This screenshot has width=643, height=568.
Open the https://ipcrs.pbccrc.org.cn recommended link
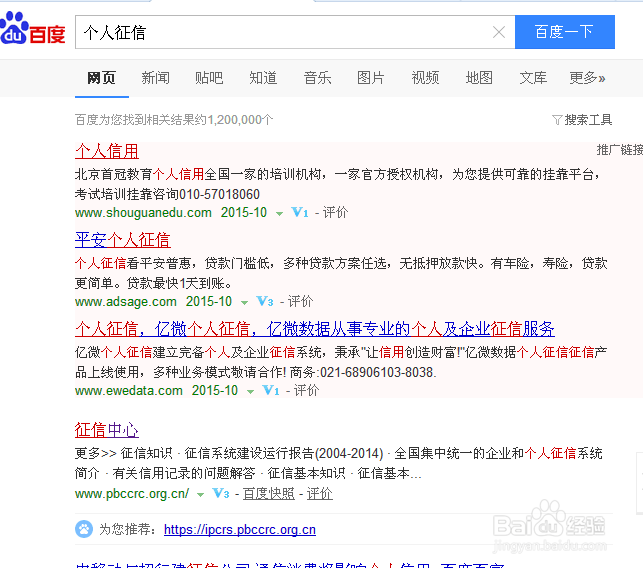click(240, 529)
